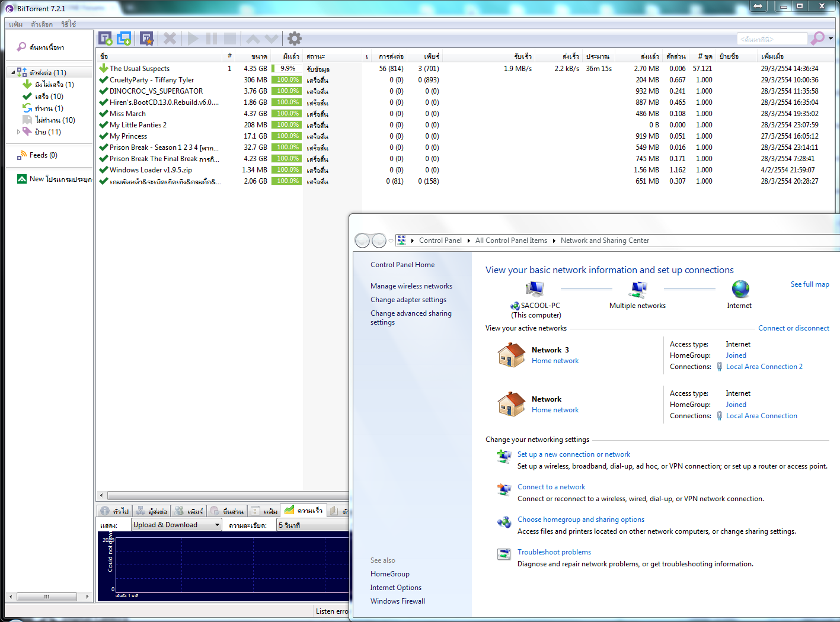Sort torrents by เพิ่มเมื่อ added-on column
This screenshot has height=622, width=840.
tap(796, 56)
